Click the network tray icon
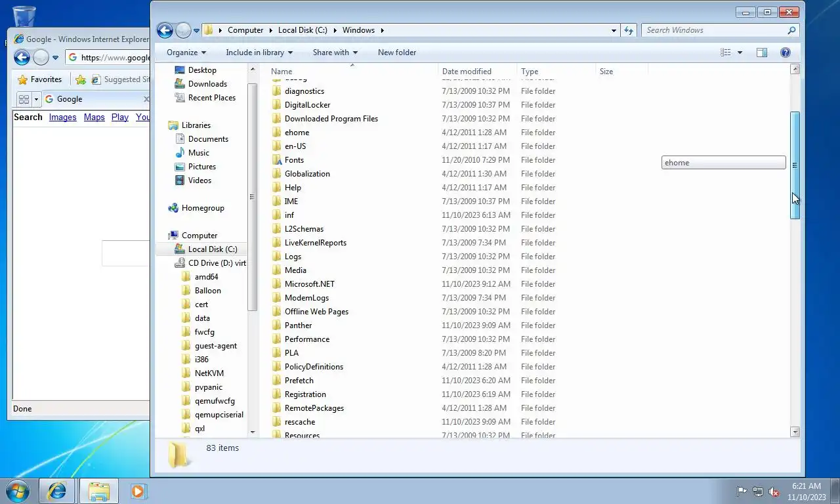840x504 pixels. (758, 492)
